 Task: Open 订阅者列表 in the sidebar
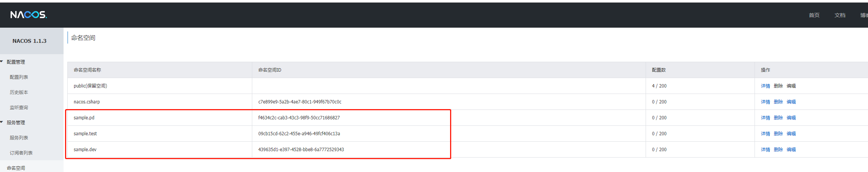point(21,153)
